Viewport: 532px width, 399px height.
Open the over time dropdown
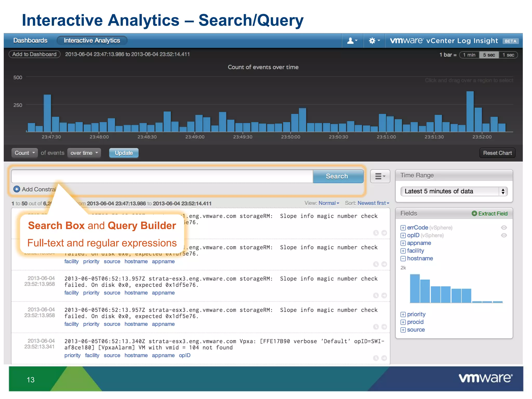point(84,153)
